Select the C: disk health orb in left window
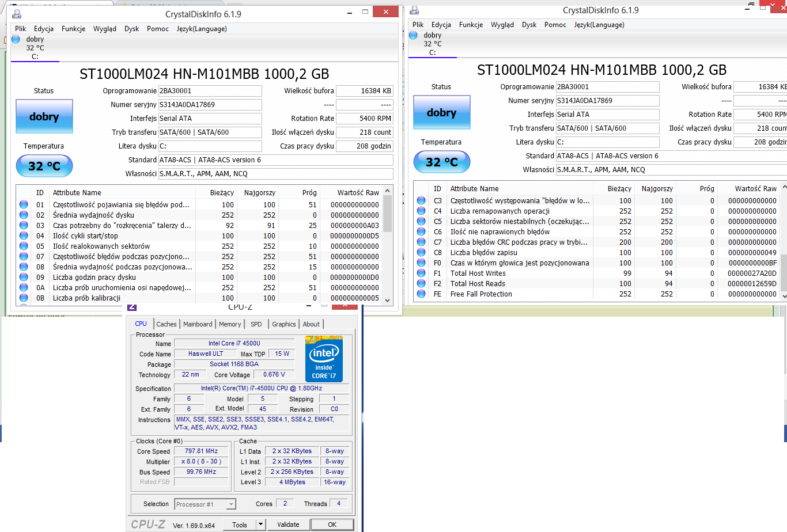This screenshot has height=532, width=787. pyautogui.click(x=16, y=39)
